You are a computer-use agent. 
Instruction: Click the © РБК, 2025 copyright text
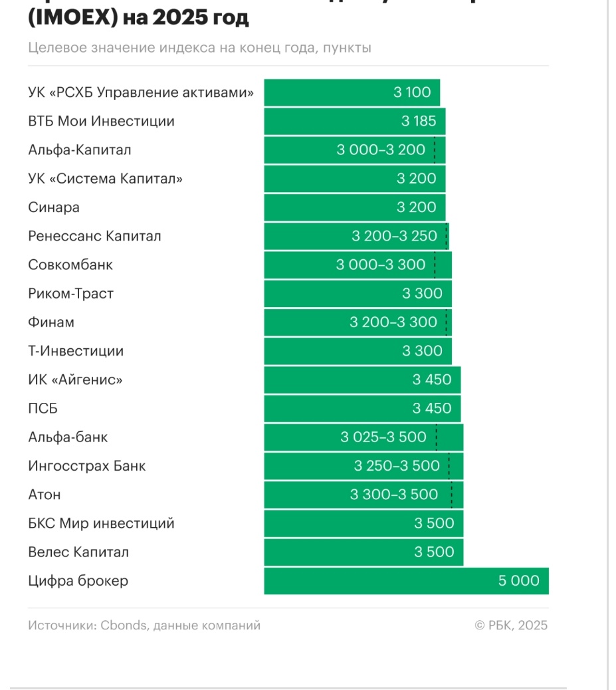point(511,626)
